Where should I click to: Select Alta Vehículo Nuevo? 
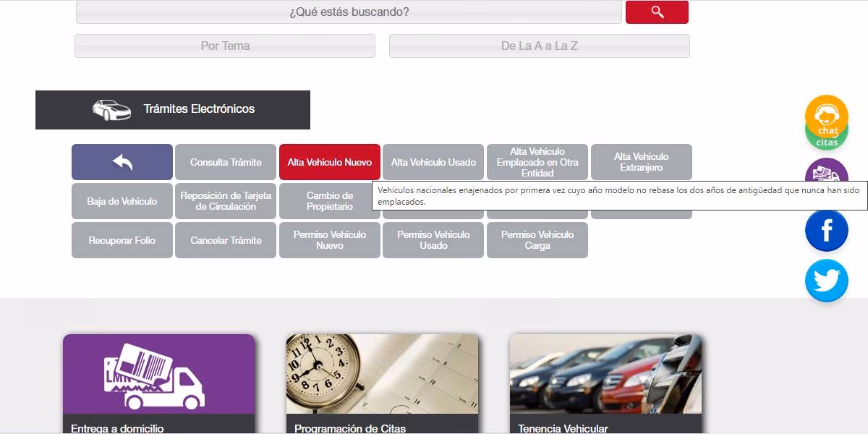(330, 162)
